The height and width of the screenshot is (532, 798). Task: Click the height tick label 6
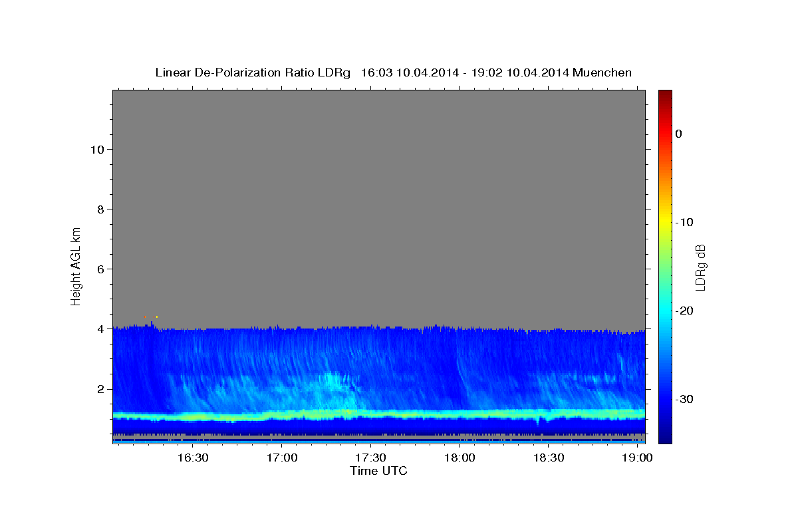point(100,269)
